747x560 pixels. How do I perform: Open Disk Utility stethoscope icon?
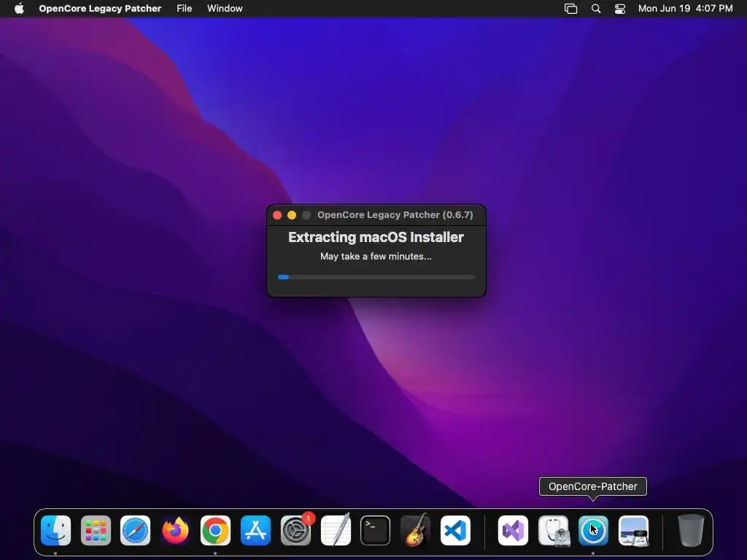(x=553, y=530)
